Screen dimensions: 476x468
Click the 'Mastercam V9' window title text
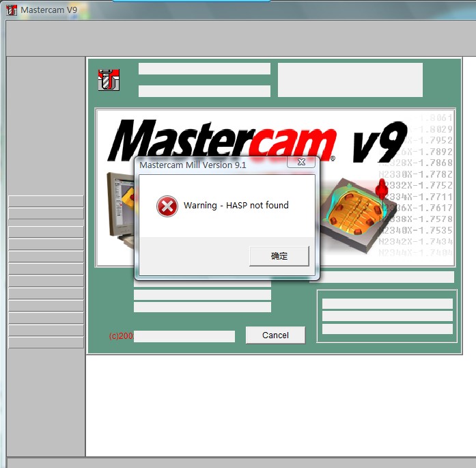coord(49,10)
